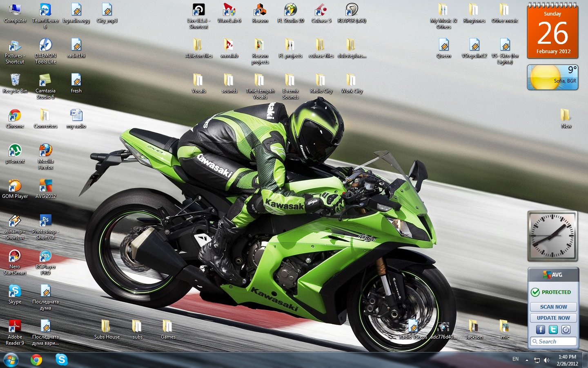Open FL Studio 10 shortcut
588x368 pixels.
tap(291, 13)
